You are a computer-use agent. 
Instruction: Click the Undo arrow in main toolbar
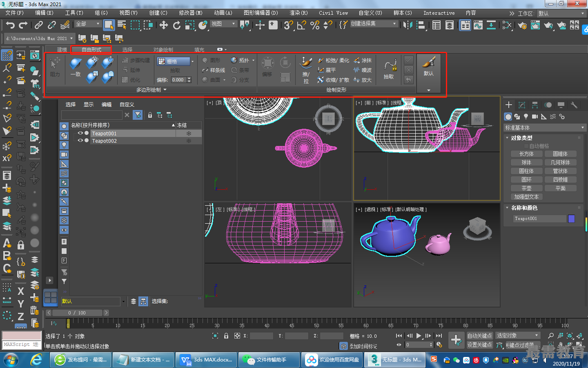coord(10,25)
